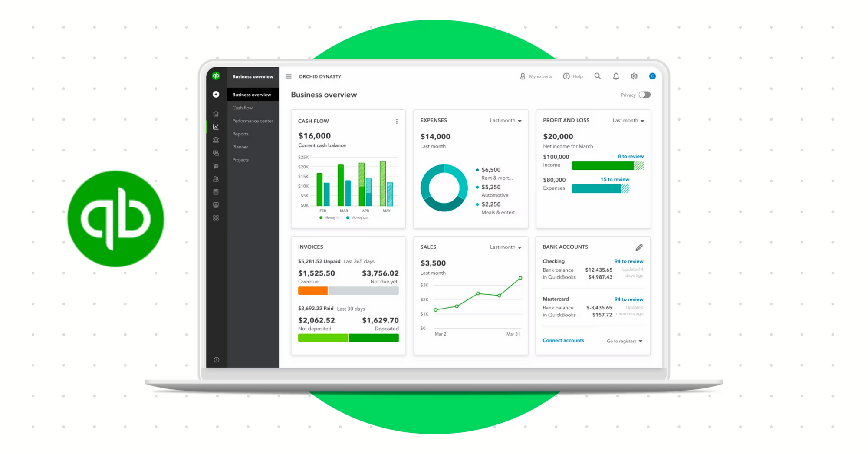Click the pencil edit icon on Bank Accounts

point(639,247)
